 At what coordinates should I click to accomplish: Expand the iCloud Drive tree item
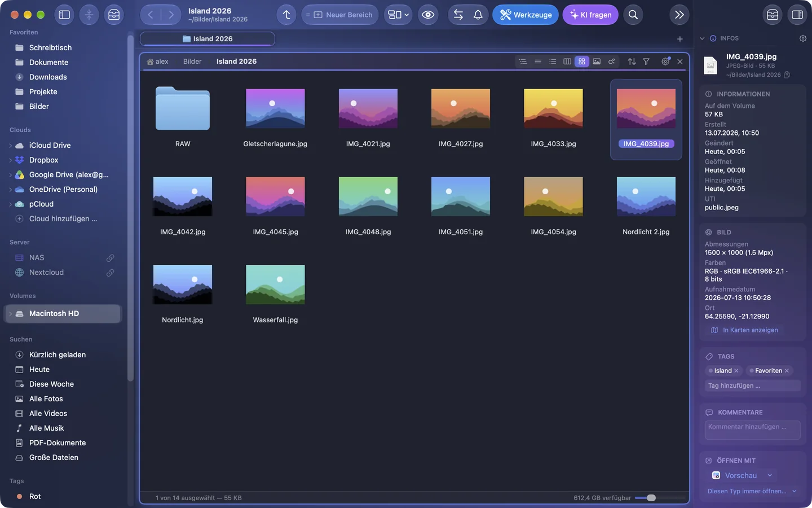coord(11,146)
